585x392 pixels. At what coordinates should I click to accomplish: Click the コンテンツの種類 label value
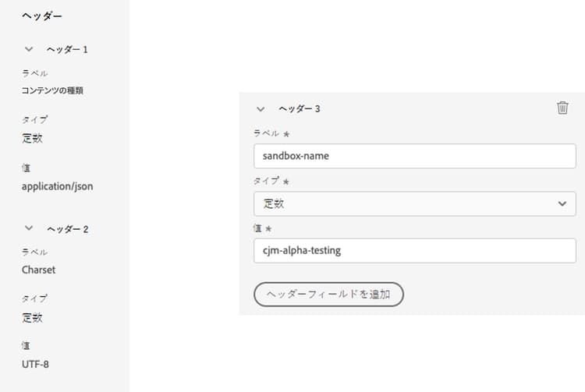[x=52, y=90]
